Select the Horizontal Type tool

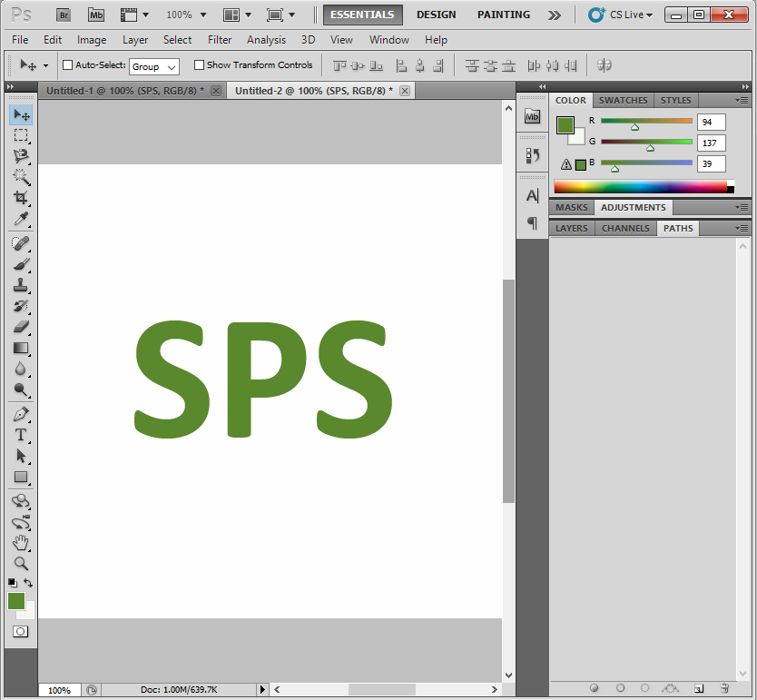tap(21, 435)
